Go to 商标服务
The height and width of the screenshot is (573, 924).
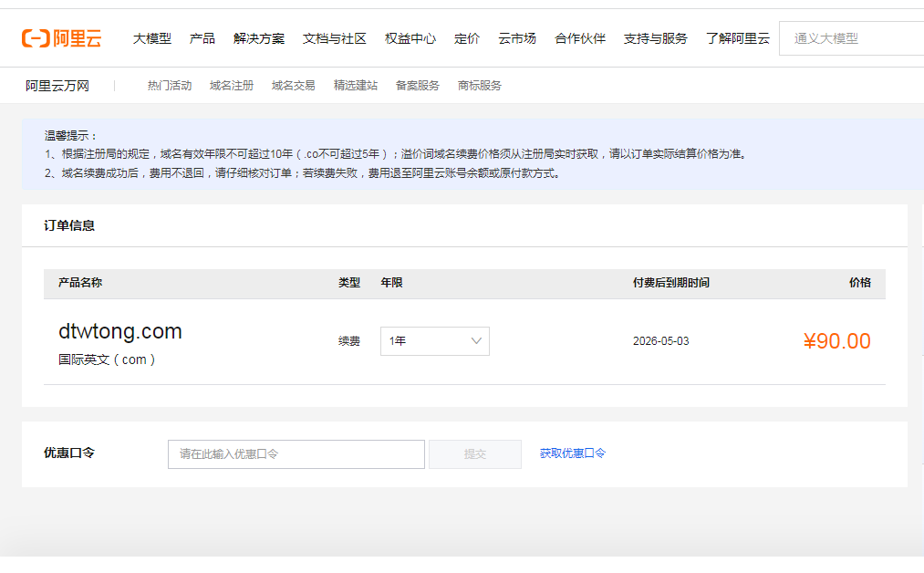tap(479, 86)
